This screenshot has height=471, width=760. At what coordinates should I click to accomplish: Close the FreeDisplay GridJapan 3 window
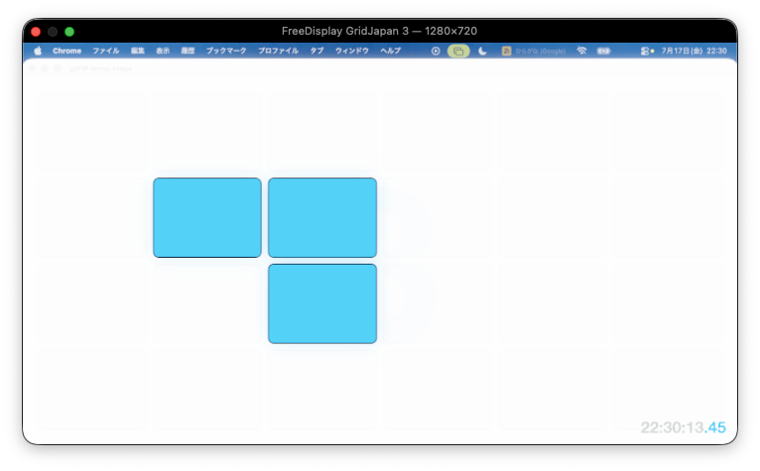[36, 32]
